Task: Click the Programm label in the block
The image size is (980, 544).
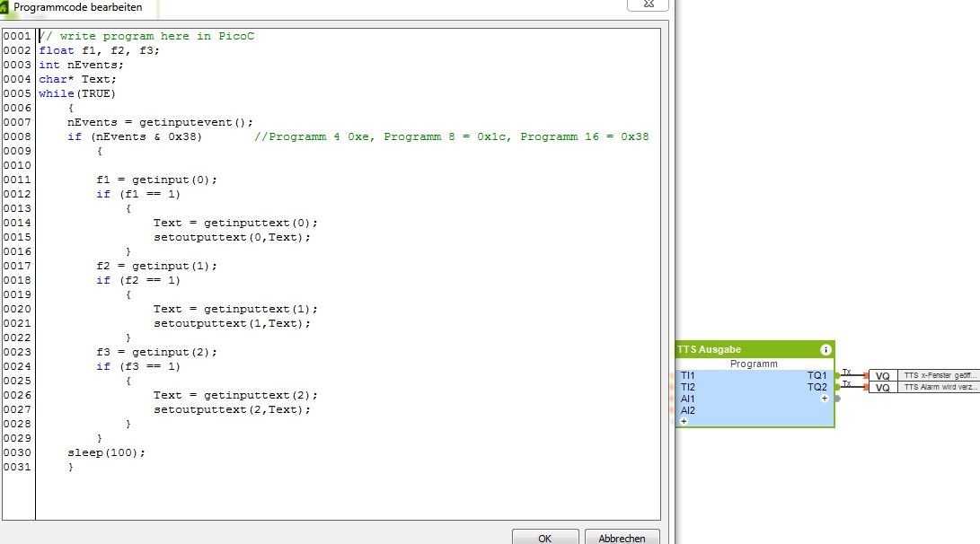Action: tap(754, 364)
